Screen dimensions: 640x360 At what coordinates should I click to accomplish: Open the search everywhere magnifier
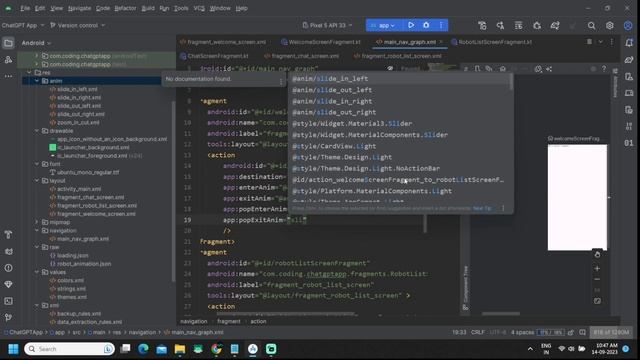(x=591, y=26)
